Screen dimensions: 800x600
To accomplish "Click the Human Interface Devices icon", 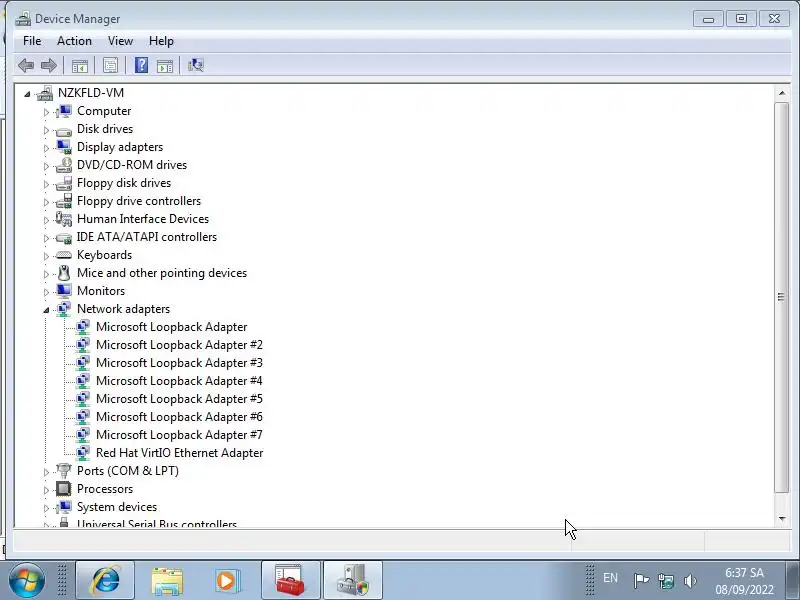I will [x=64, y=219].
